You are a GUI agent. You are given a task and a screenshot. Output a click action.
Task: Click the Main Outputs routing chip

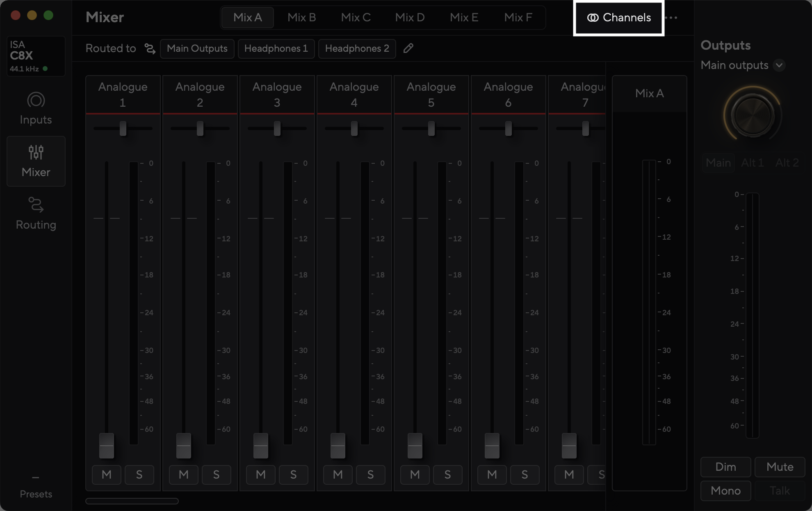[x=197, y=48]
